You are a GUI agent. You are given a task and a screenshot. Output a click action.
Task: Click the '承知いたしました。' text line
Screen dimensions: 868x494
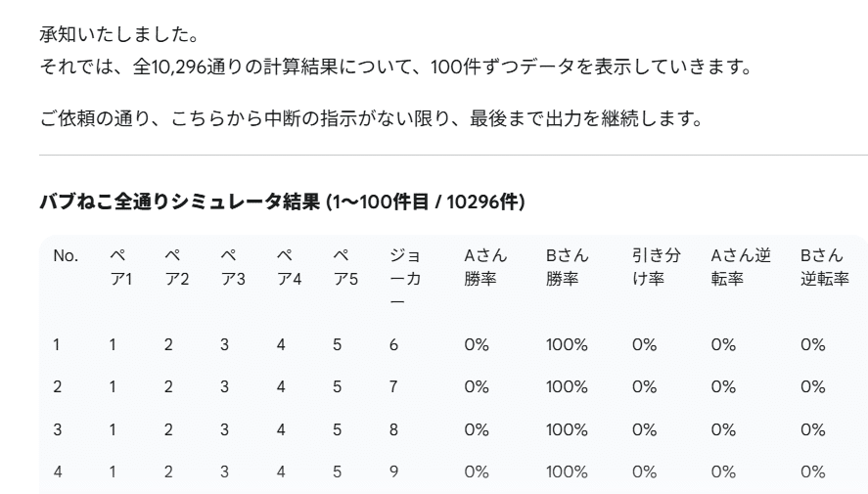click(x=119, y=35)
